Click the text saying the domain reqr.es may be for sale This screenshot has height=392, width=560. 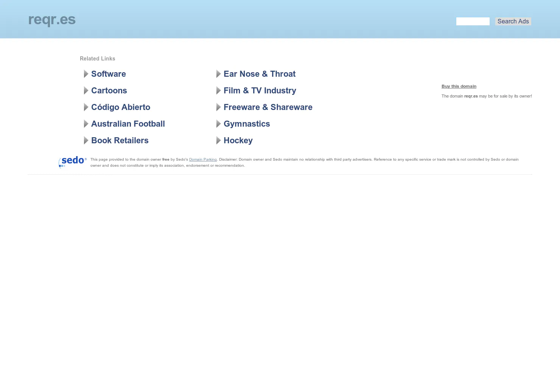(487, 96)
